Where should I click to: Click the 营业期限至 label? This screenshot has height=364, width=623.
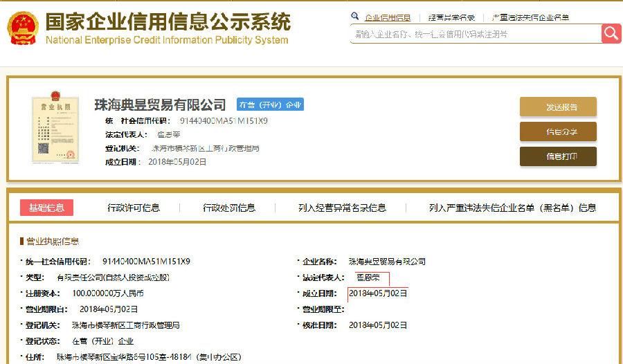(x=323, y=309)
